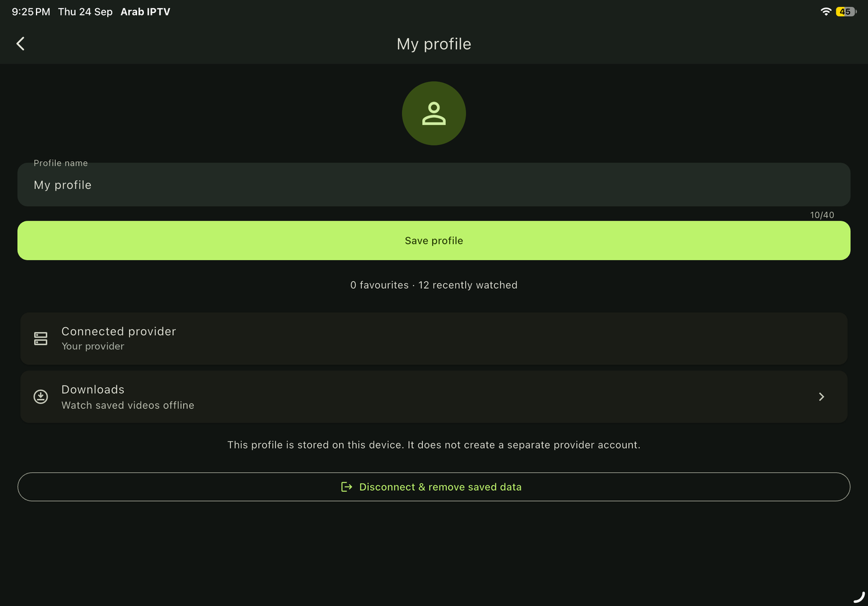
Task: Tap the My profile page title
Action: [434, 44]
